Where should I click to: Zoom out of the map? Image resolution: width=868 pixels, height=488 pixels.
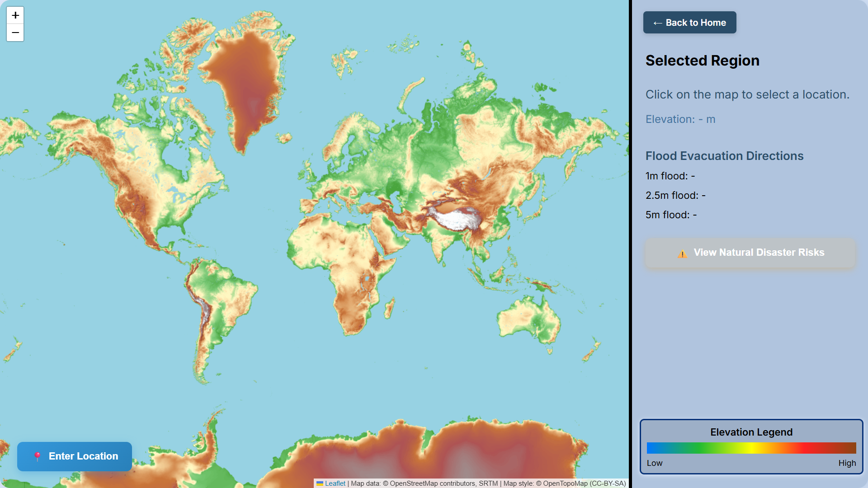coord(15,33)
